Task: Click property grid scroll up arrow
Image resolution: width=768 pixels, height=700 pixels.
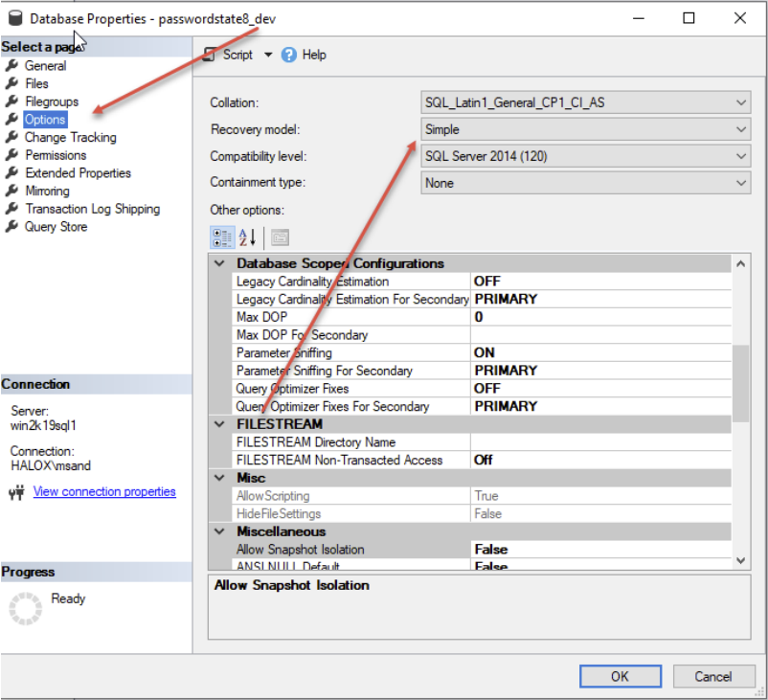Action: point(740,264)
